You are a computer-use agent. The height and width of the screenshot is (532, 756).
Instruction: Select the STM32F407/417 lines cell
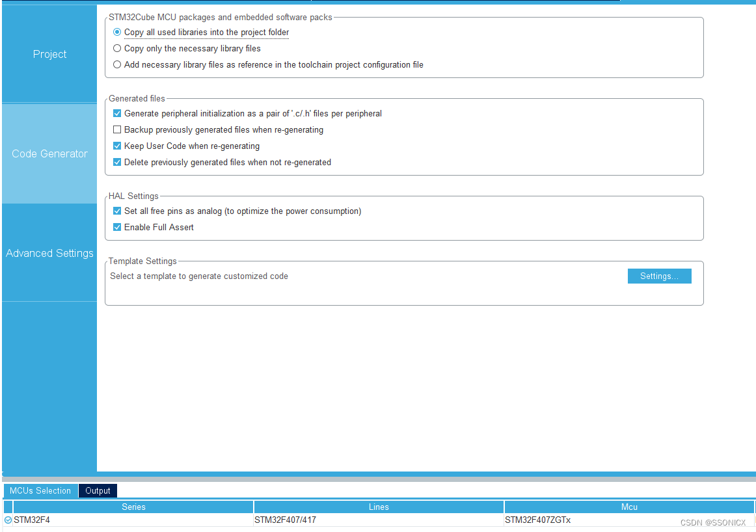(379, 520)
